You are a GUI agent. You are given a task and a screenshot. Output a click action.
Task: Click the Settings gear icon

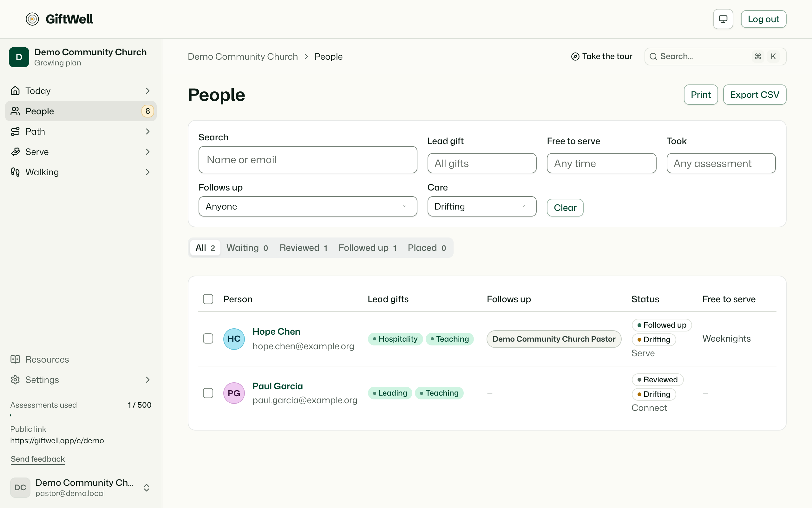(x=15, y=380)
